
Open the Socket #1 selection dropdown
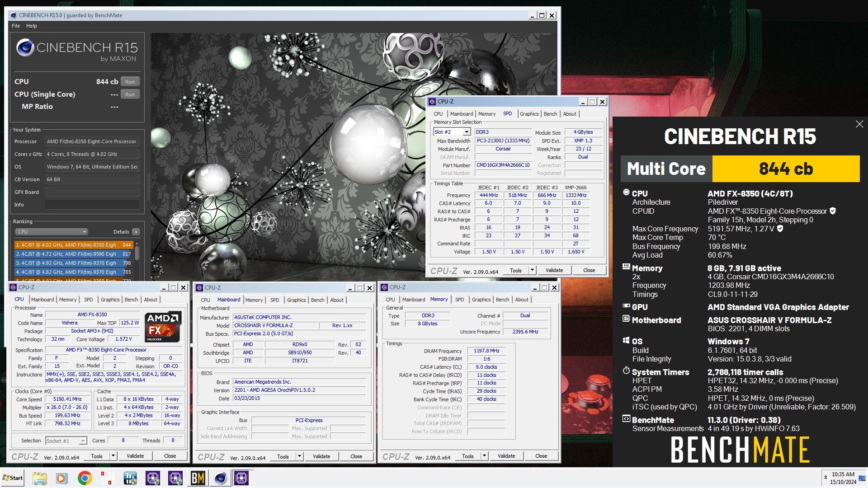pyautogui.click(x=83, y=441)
